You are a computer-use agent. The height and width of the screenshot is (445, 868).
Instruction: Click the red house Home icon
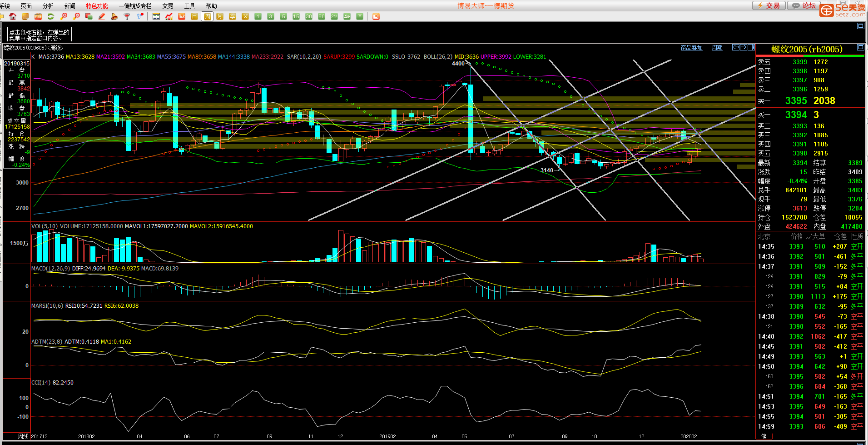[x=13, y=16]
